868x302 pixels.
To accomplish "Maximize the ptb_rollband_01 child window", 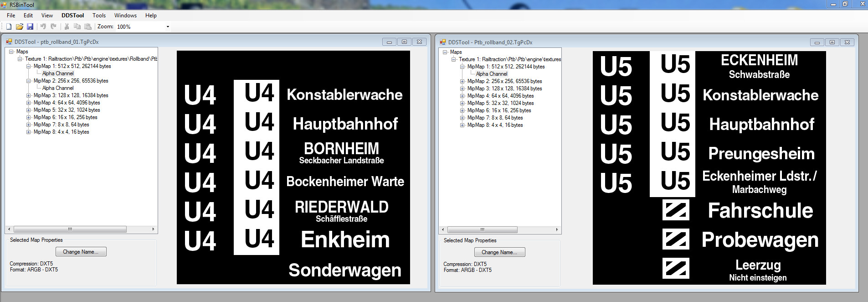I will pyautogui.click(x=404, y=42).
